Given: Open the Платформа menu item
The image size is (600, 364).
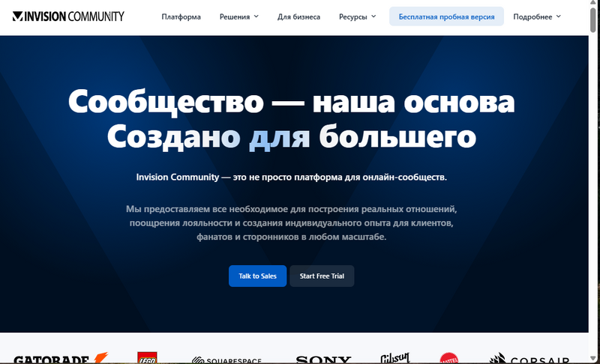Looking at the screenshot, I should pos(181,16).
